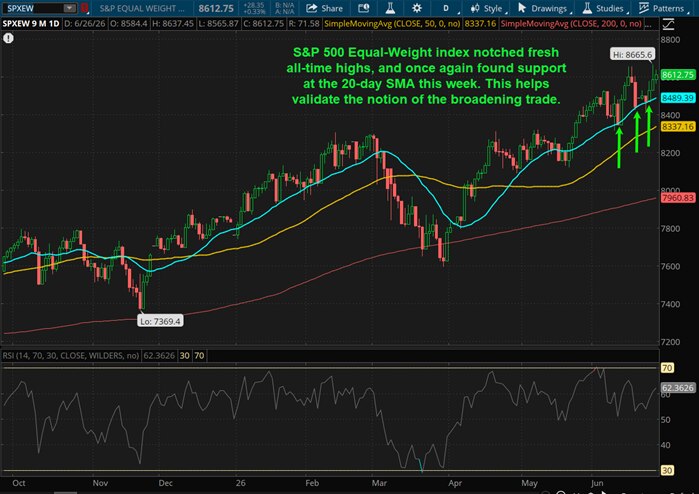Click the Nov label on time axis

(100, 483)
